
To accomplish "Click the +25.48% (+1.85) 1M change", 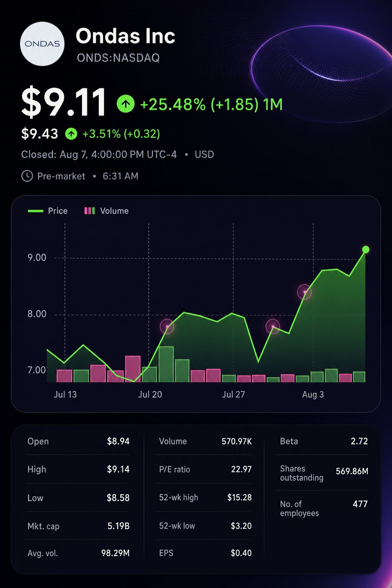I will (211, 104).
